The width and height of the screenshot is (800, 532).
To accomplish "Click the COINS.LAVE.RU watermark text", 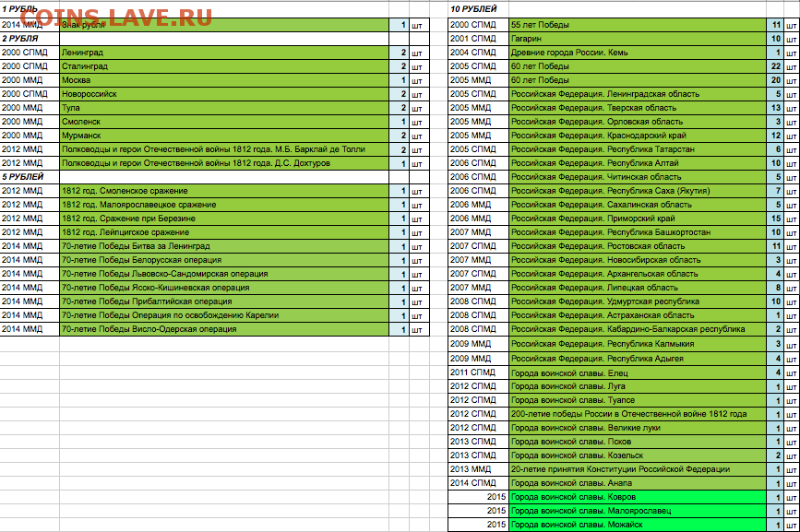I will (x=116, y=18).
